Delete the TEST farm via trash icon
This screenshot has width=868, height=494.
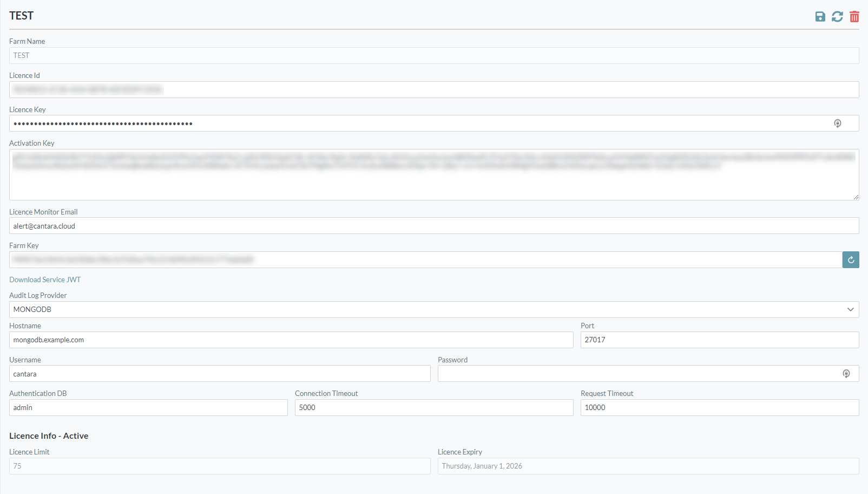854,17
